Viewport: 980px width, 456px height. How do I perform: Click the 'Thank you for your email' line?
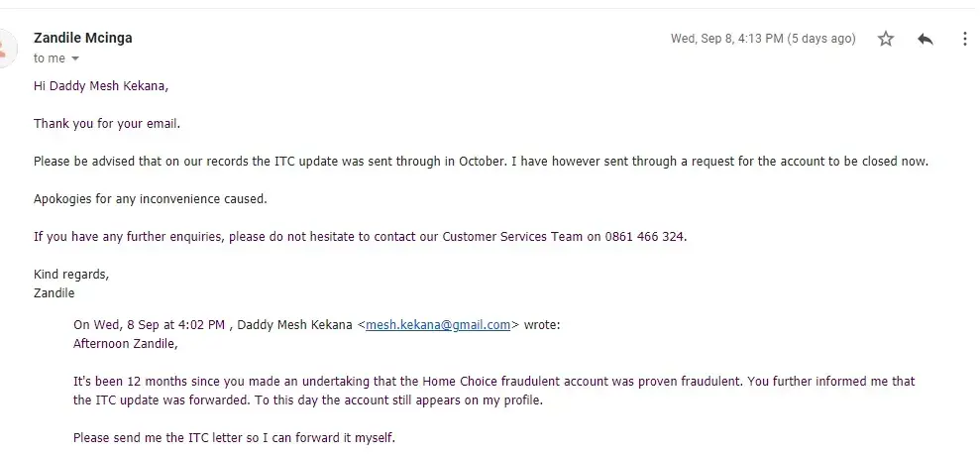click(x=107, y=124)
